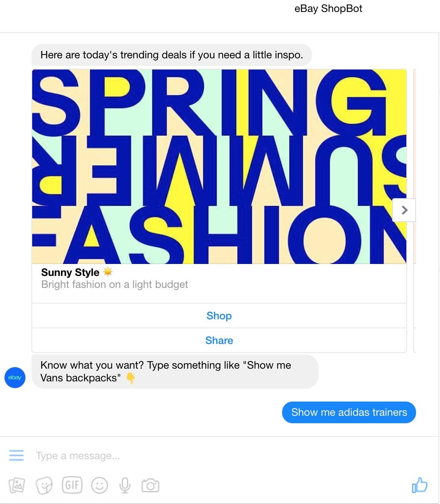Click the Sunny Style card title
440x504 pixels.
pos(70,273)
